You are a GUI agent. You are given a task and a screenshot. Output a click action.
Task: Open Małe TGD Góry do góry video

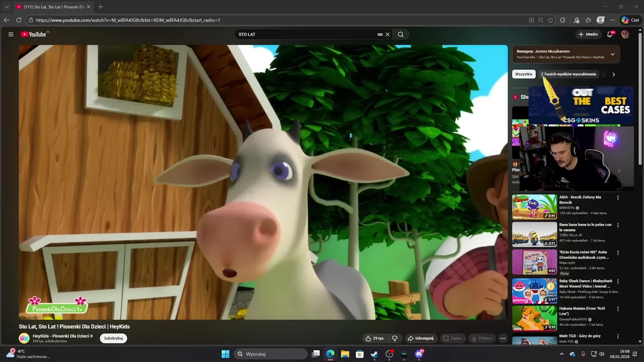pos(580,336)
